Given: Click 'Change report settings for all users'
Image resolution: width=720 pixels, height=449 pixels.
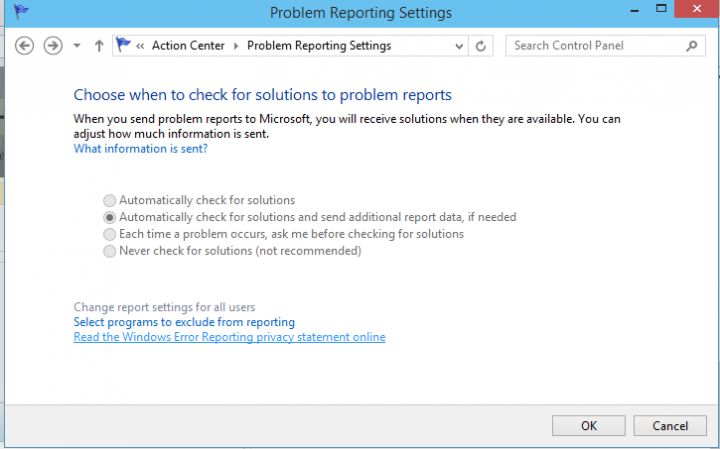Looking at the screenshot, I should point(164,307).
